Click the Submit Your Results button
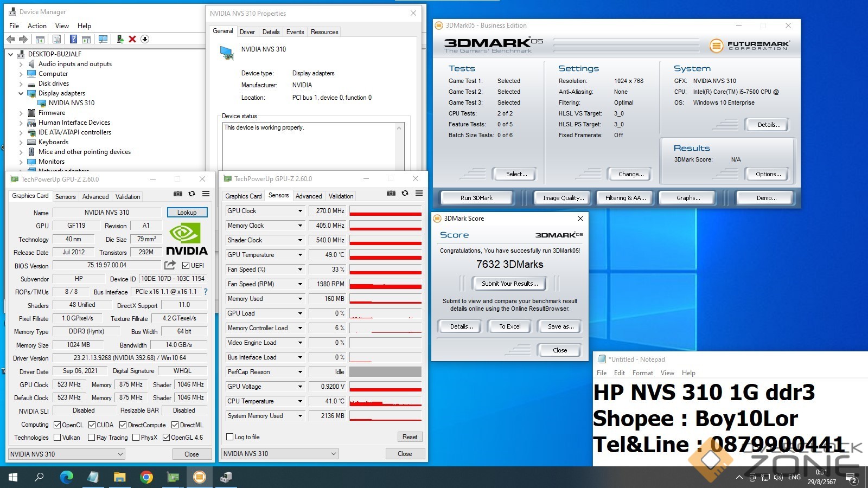Viewport: 868px width, 488px height. (x=509, y=284)
